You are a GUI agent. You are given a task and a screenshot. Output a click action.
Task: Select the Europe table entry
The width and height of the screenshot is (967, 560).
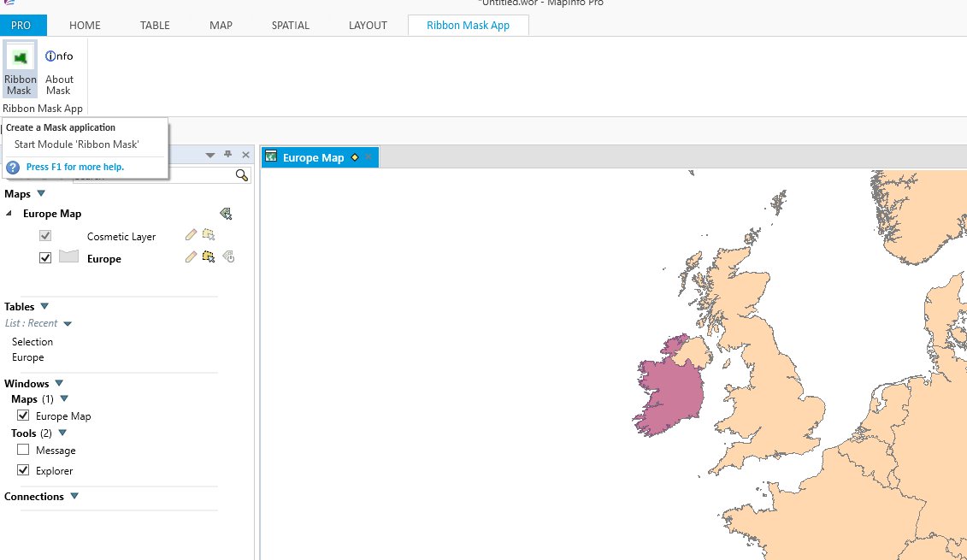coord(27,357)
